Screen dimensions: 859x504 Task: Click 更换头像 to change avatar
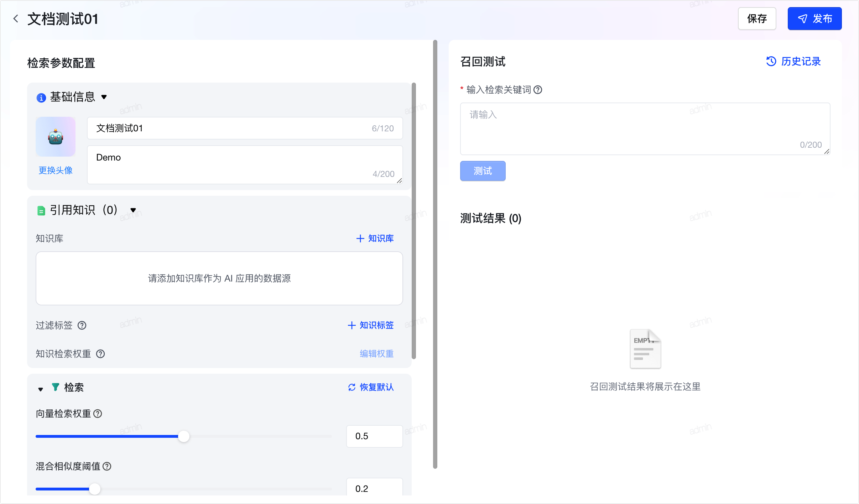click(x=56, y=170)
